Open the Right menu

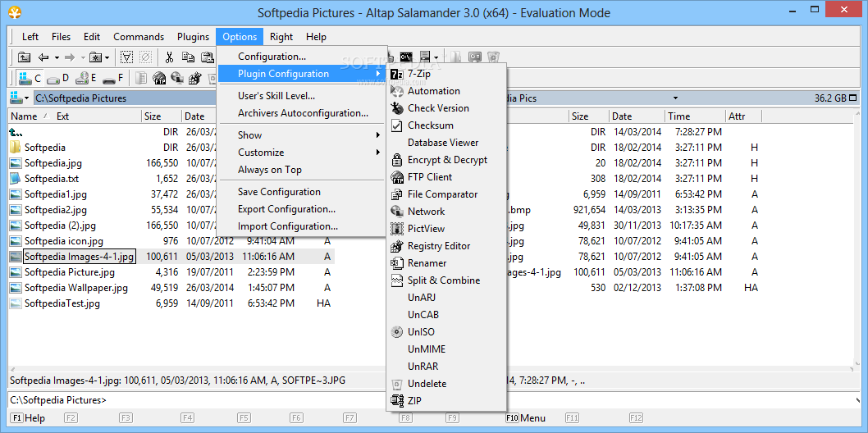[281, 37]
